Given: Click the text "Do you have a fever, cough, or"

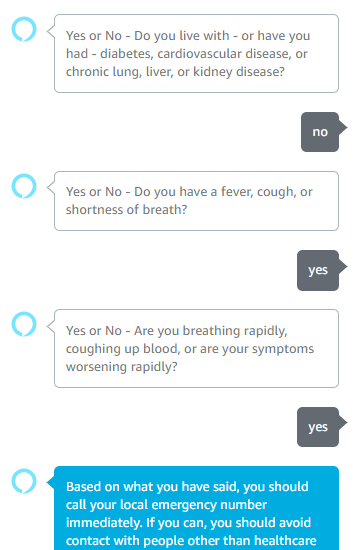Looking at the screenshot, I should [x=223, y=192].
